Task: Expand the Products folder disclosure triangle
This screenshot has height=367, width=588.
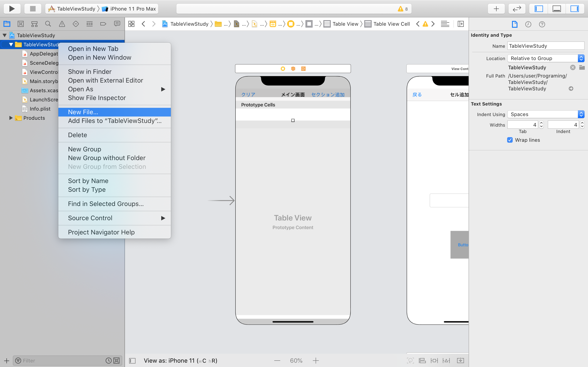Action: (x=11, y=118)
